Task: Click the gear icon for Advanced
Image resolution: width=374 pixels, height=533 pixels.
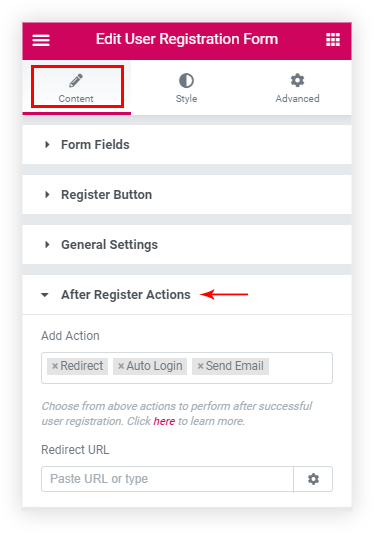Action: [x=297, y=81]
